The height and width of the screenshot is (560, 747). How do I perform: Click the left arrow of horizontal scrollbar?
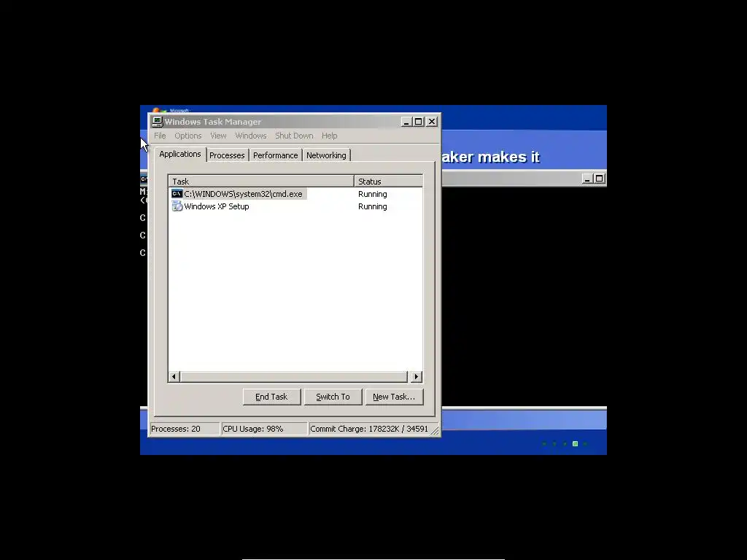coord(174,377)
